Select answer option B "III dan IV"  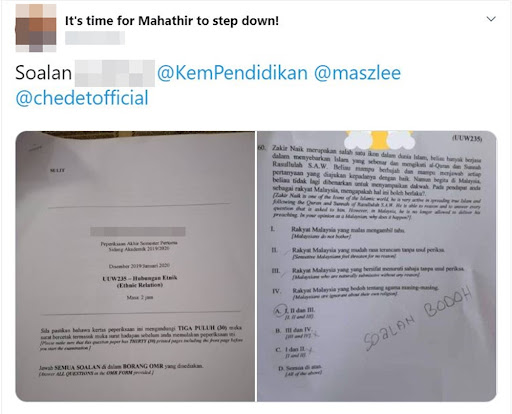pos(293,332)
